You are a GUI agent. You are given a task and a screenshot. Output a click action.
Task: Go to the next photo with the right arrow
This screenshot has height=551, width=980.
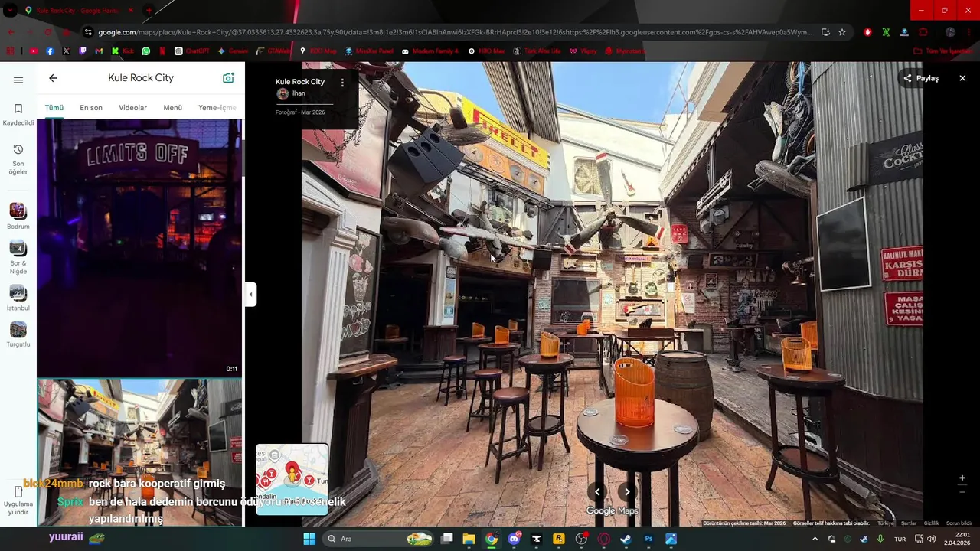click(x=627, y=492)
